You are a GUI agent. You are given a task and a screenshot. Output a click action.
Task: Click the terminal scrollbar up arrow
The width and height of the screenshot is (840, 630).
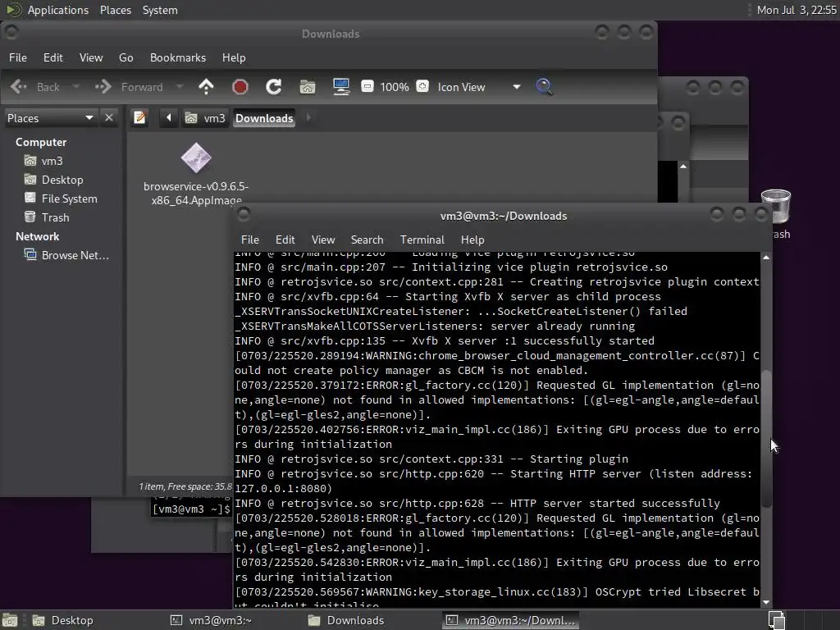click(x=766, y=258)
